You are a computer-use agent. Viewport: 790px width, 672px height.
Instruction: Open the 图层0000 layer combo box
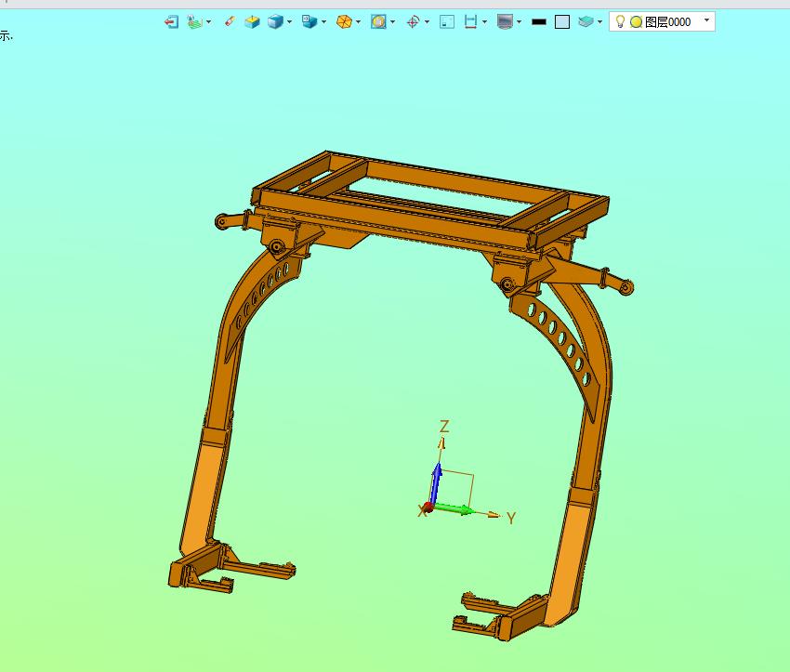coord(662,21)
